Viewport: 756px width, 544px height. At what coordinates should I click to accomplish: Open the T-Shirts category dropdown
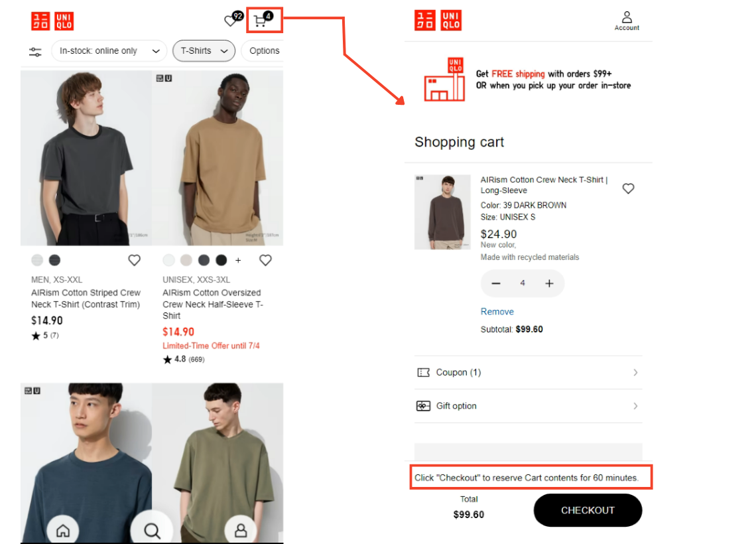pyautogui.click(x=204, y=51)
